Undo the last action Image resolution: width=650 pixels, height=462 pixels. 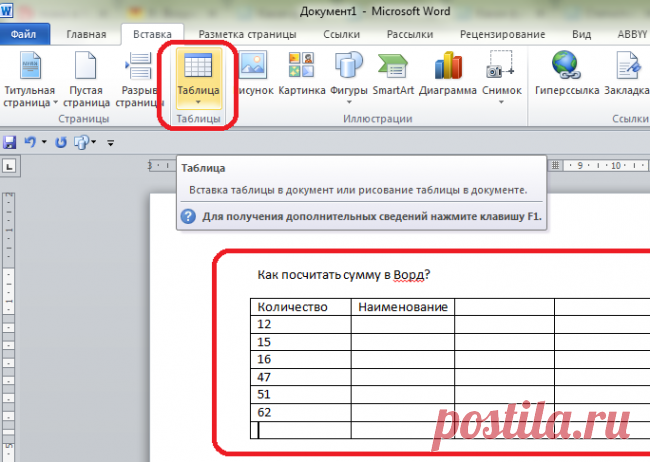pyautogui.click(x=30, y=142)
